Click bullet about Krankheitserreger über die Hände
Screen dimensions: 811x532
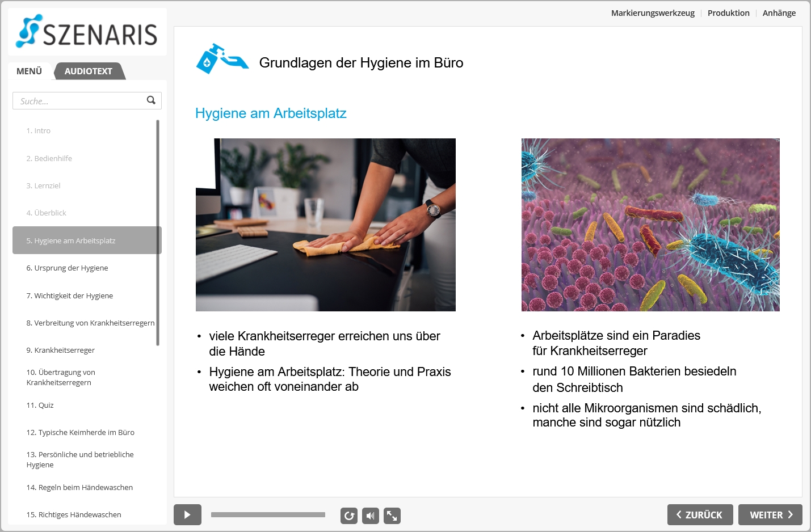coord(324,344)
